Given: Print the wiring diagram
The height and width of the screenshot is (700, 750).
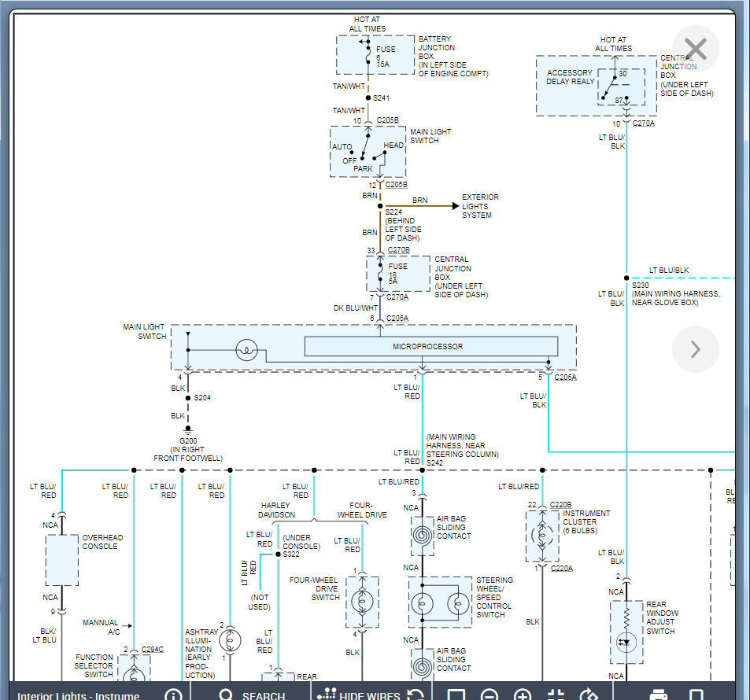Looking at the screenshot, I should pyautogui.click(x=659, y=694).
